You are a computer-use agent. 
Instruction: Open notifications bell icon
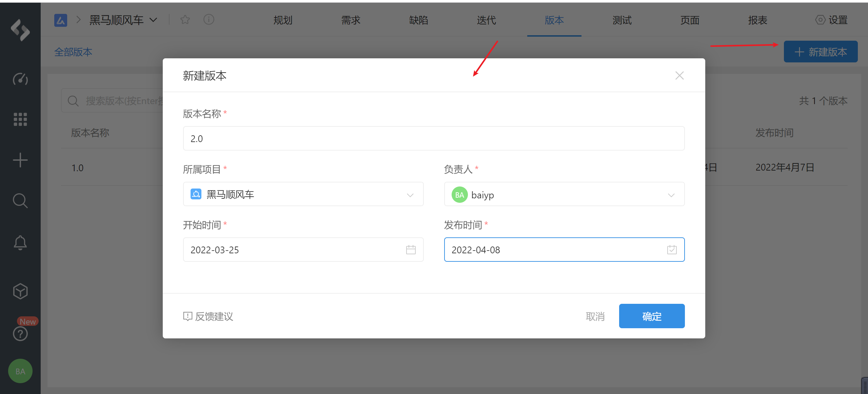(20, 242)
